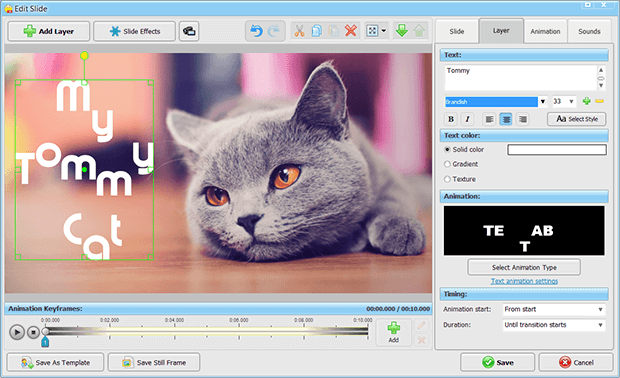
Task: Move the layer up with arrow
Action: [419, 31]
